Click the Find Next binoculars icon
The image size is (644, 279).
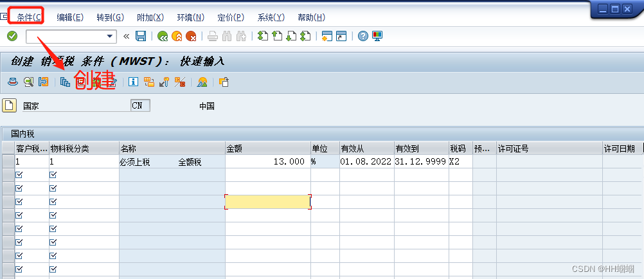pyautogui.click(x=241, y=37)
